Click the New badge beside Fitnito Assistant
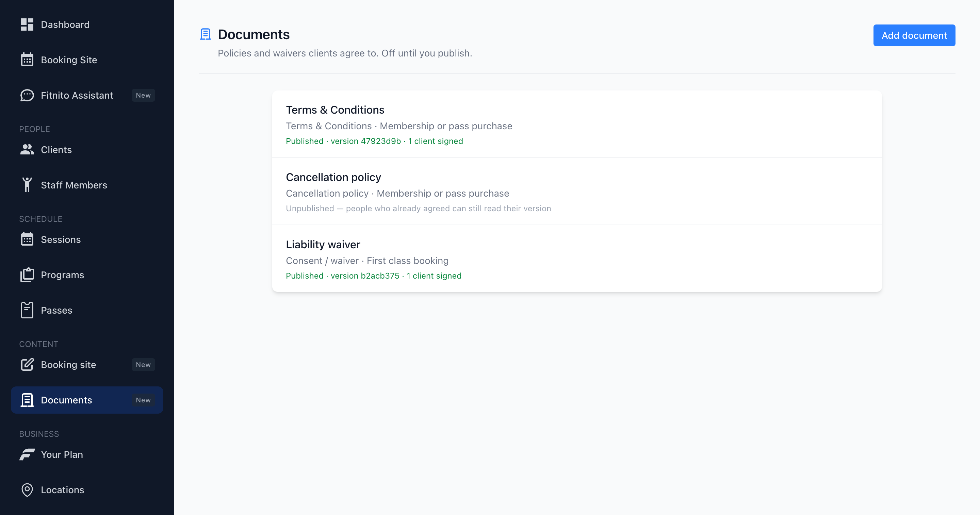The height and width of the screenshot is (515, 980). (143, 95)
